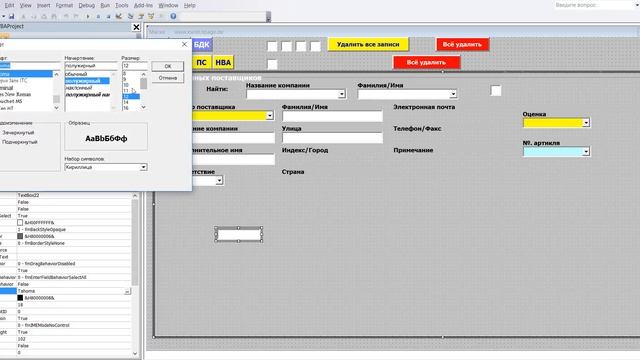Open Оценка yellow combo dropdown
This screenshot has width=640, height=360.
586,123
